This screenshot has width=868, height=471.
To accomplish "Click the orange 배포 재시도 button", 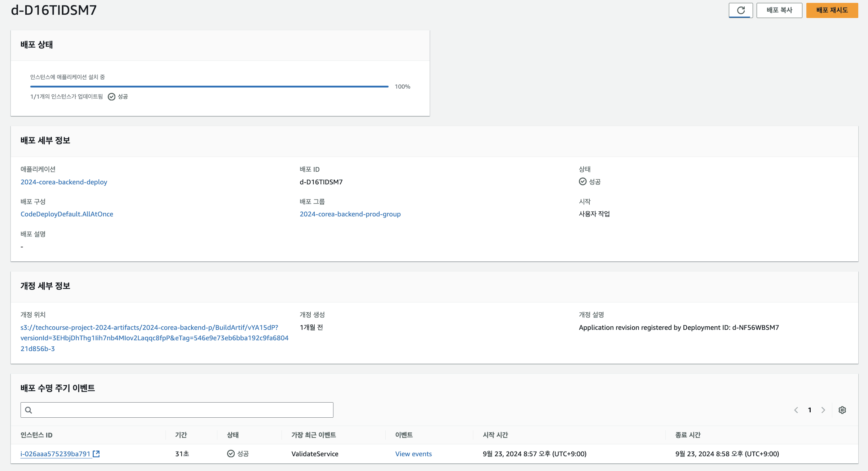I will [832, 10].
